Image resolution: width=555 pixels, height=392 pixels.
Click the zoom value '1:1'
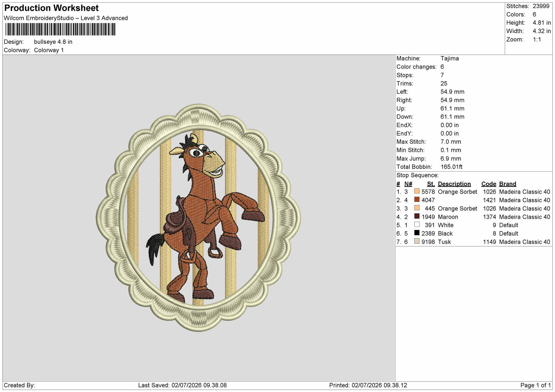click(537, 40)
